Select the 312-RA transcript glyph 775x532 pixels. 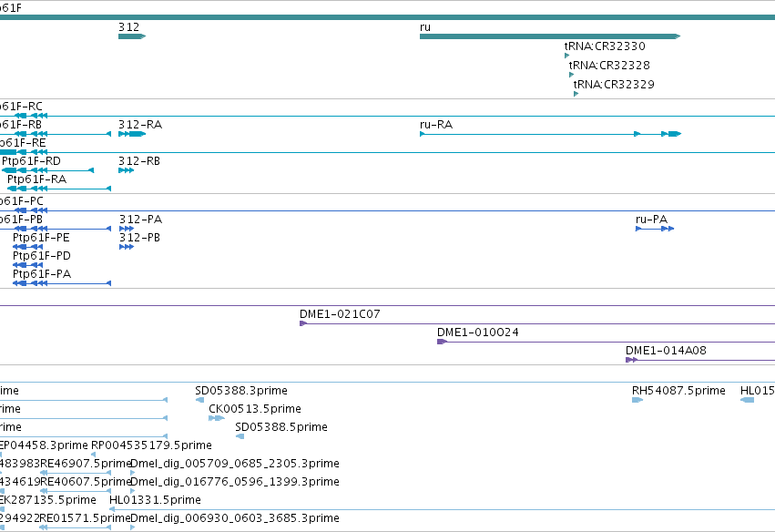click(132, 134)
